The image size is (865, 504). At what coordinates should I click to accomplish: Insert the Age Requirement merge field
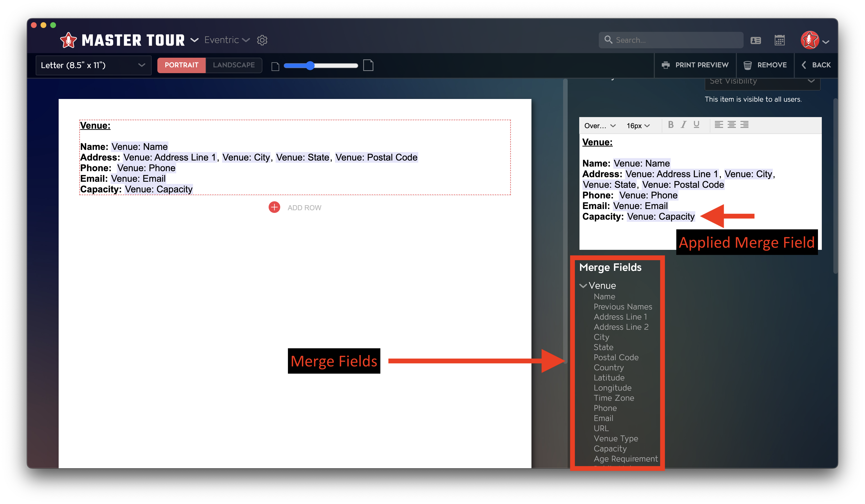(x=625, y=459)
